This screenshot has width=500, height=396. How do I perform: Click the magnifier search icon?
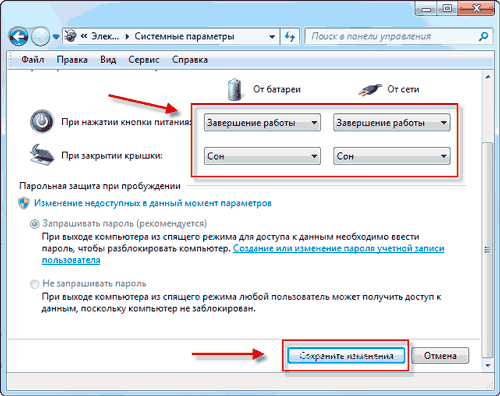[484, 36]
